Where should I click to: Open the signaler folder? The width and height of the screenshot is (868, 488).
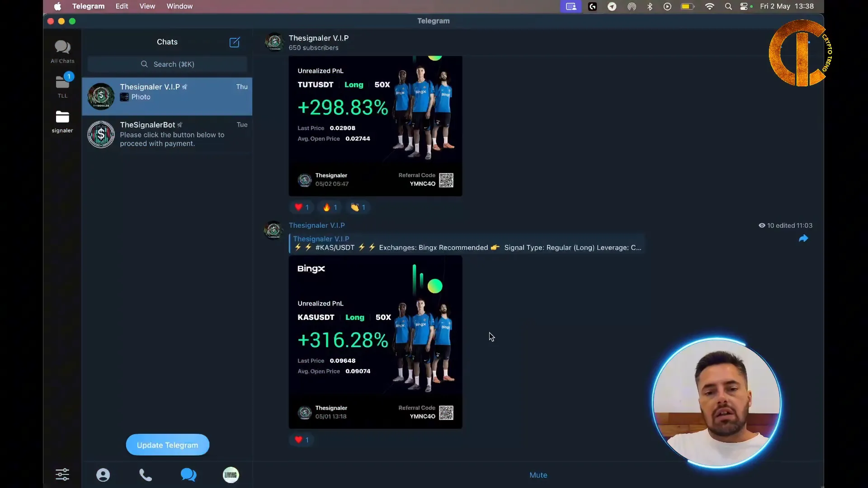(x=62, y=122)
